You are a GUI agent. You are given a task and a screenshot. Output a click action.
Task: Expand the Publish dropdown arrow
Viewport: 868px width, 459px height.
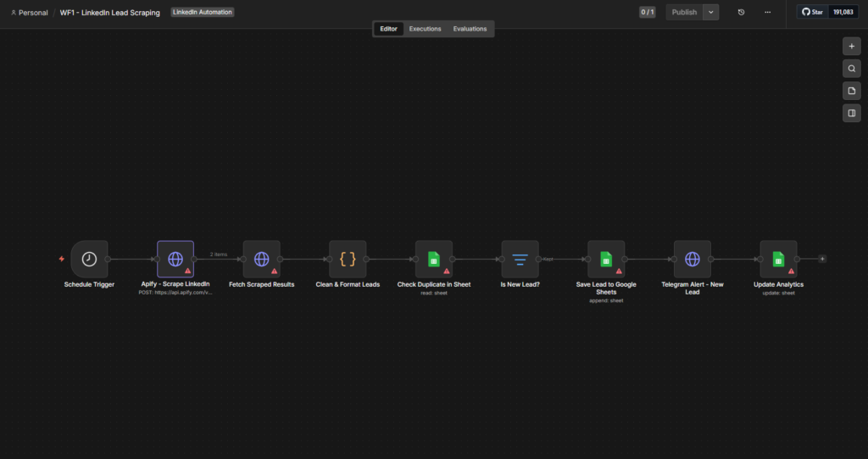[x=711, y=12]
